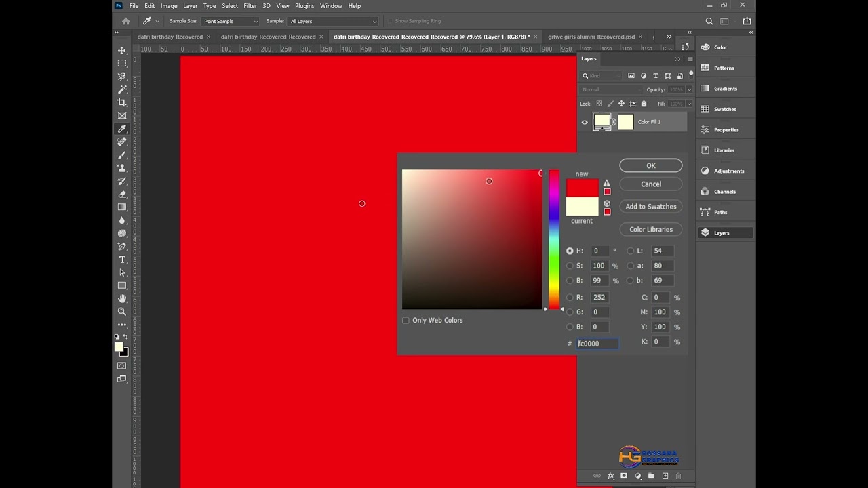Screen dimensions: 868x488
Task: Click the filter for type layers icon
Action: click(x=656, y=76)
